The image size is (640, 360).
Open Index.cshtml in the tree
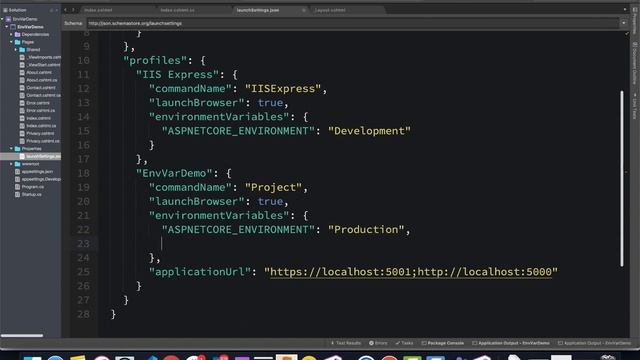(x=38, y=118)
